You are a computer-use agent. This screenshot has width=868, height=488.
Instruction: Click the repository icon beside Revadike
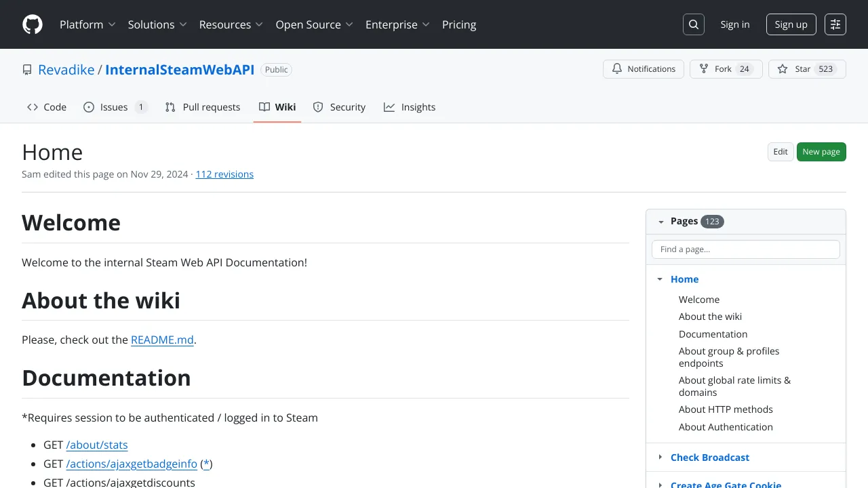(27, 70)
